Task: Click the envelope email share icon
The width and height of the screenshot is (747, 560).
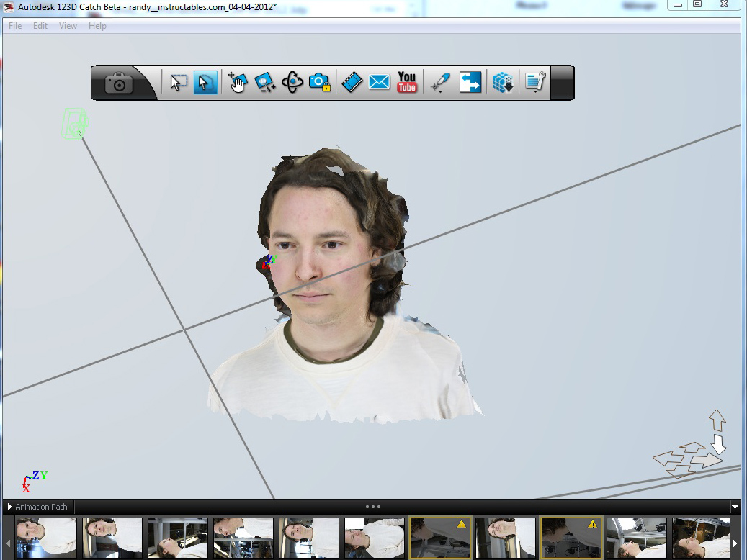Action: click(x=379, y=82)
